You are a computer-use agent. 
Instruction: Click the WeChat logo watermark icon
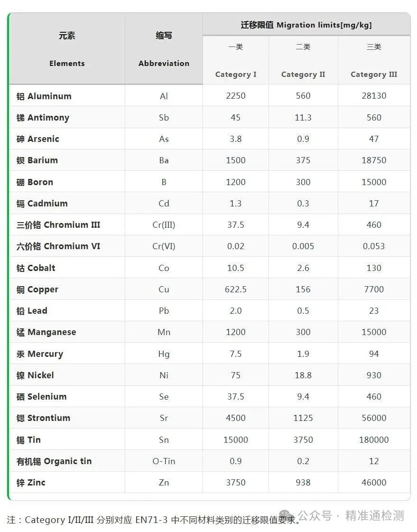point(287,516)
